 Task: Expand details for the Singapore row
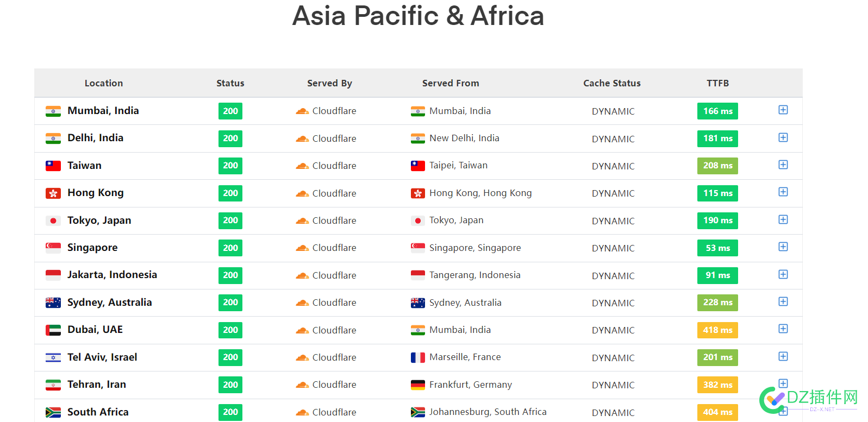click(x=783, y=247)
